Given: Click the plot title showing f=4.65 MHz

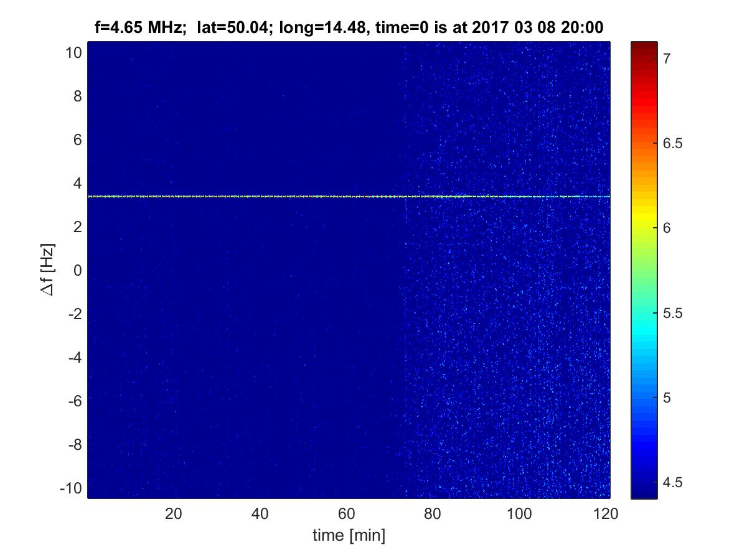Looking at the screenshot, I should coord(348,27).
